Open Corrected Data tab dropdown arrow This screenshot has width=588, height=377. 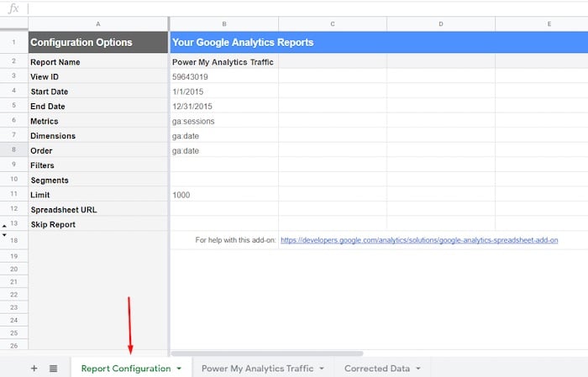(x=418, y=369)
